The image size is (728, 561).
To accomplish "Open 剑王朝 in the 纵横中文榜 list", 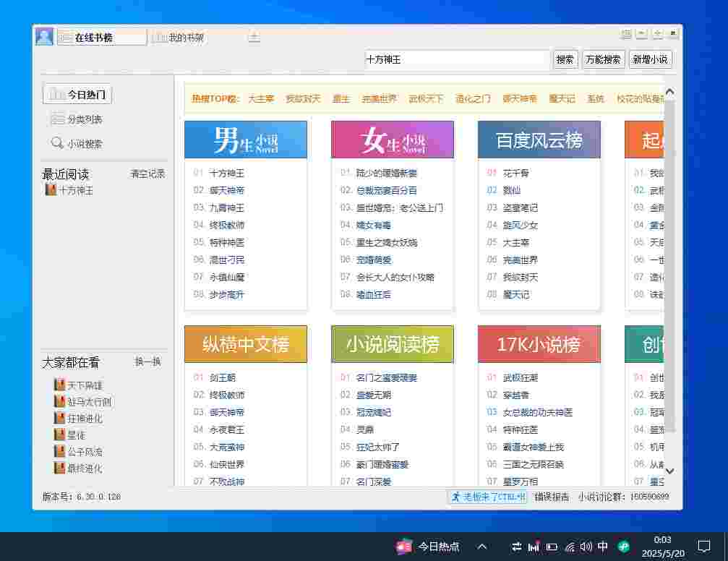I will coord(223,377).
